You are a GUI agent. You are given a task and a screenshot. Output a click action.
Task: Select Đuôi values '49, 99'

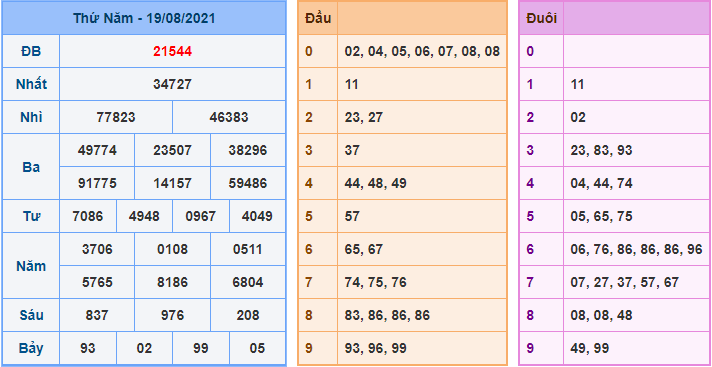click(x=590, y=348)
